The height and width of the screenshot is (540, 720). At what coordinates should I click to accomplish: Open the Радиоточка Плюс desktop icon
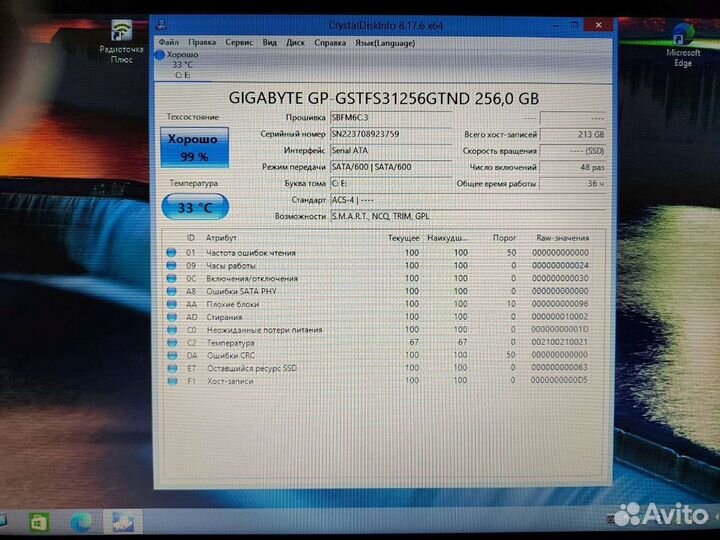point(121,38)
